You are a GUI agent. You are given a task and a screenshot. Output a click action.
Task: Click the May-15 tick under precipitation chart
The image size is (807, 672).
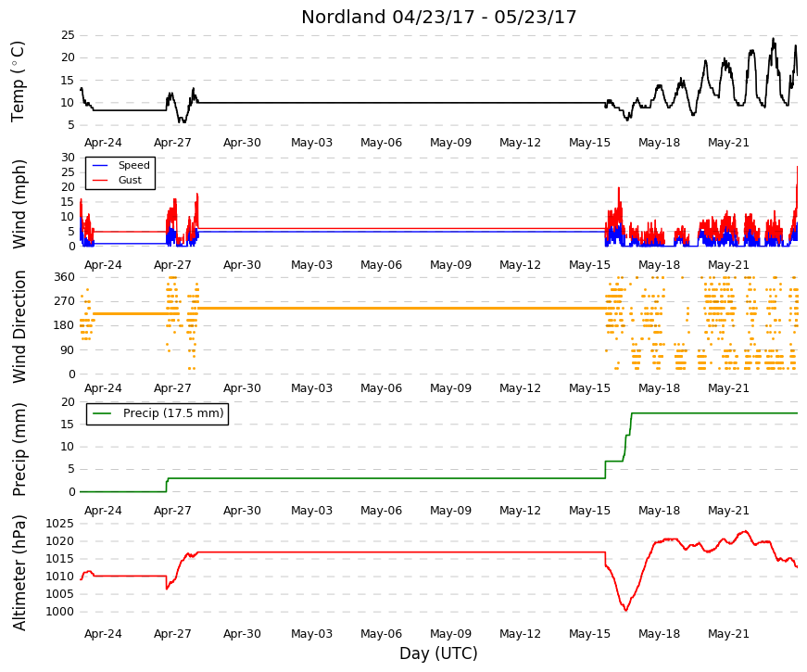589,511
